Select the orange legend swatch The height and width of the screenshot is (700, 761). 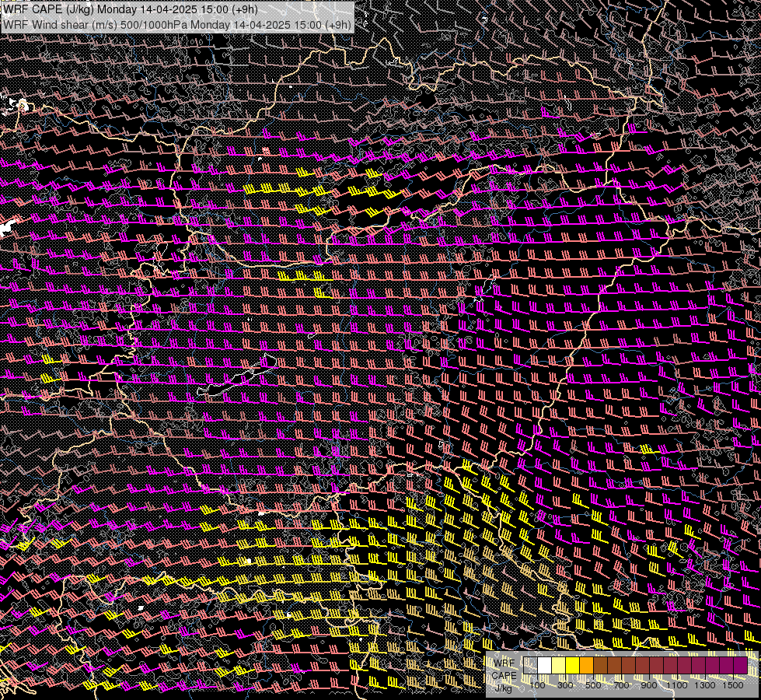pos(586,665)
